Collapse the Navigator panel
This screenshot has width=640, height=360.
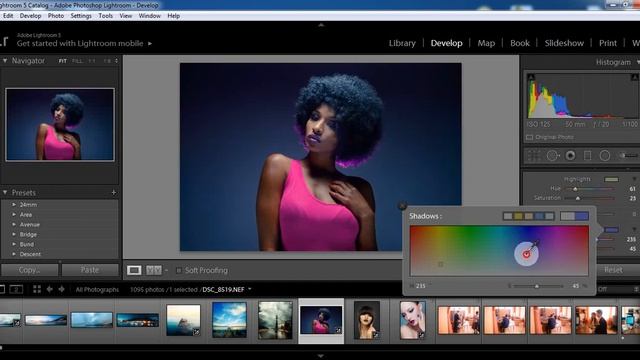point(5,60)
